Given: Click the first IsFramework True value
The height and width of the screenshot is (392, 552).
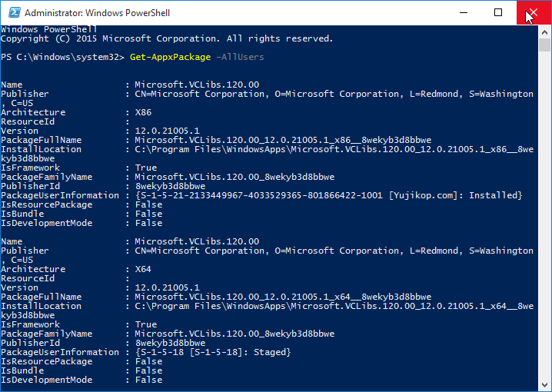Looking at the screenshot, I should [x=146, y=168].
